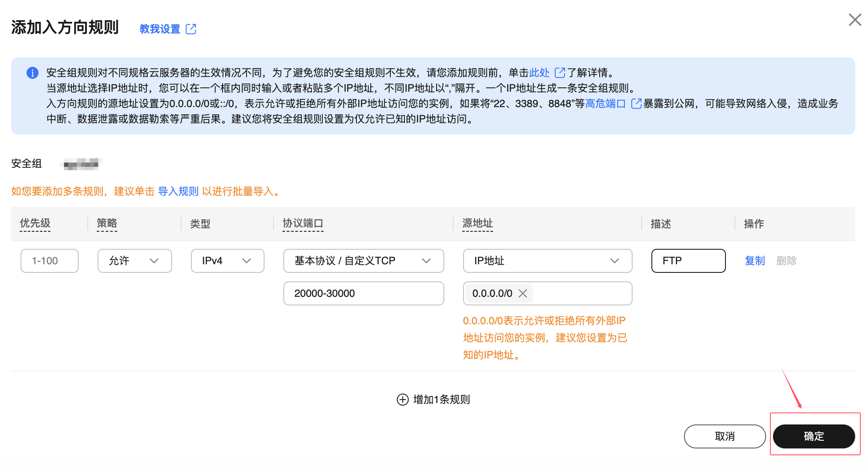Viewport: 868px width, 466px height.
Task: Open the 导入规则 batch import link
Action: (x=178, y=191)
